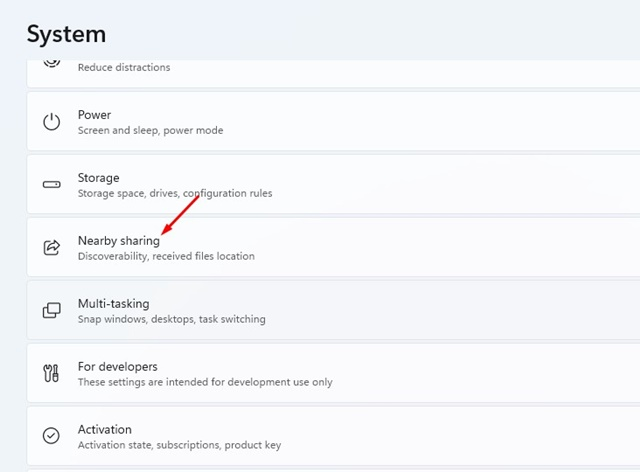Click the System page heading

point(66,33)
